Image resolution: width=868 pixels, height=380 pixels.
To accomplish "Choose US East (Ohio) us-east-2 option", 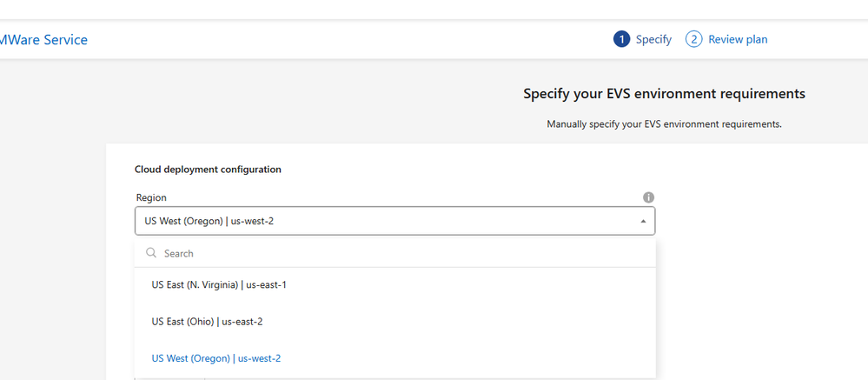I will (207, 322).
